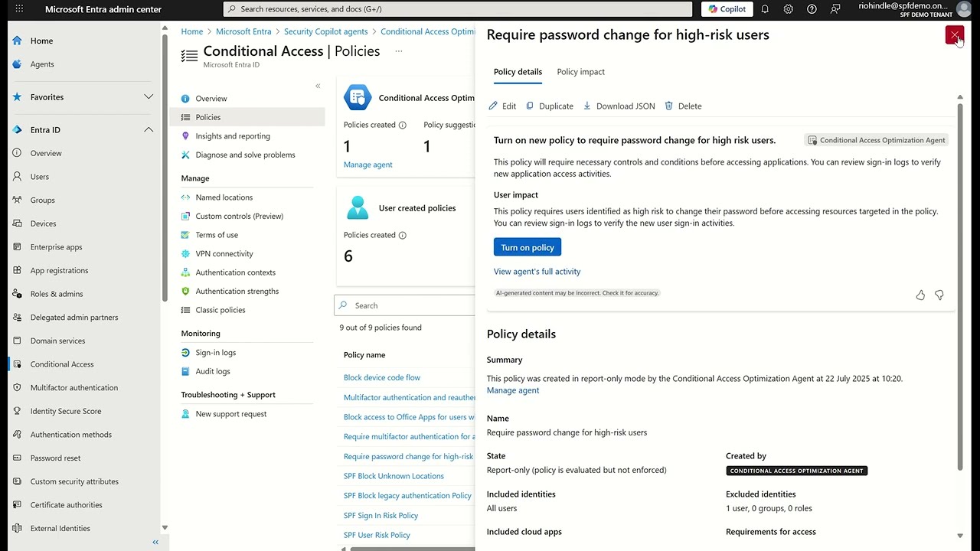Open Roles & admins in navigation
Screen dimensions: 980x551
pyautogui.click(x=57, y=294)
